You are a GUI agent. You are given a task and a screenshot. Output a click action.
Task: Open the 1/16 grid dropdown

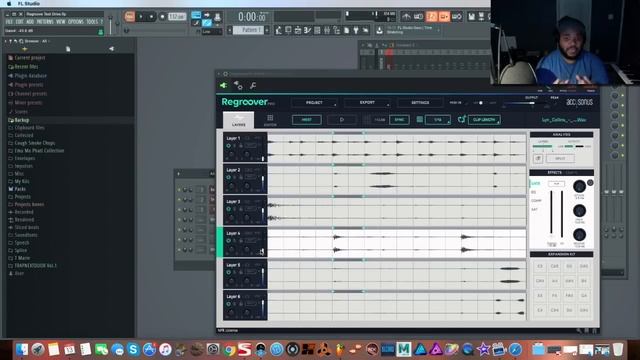coord(438,120)
